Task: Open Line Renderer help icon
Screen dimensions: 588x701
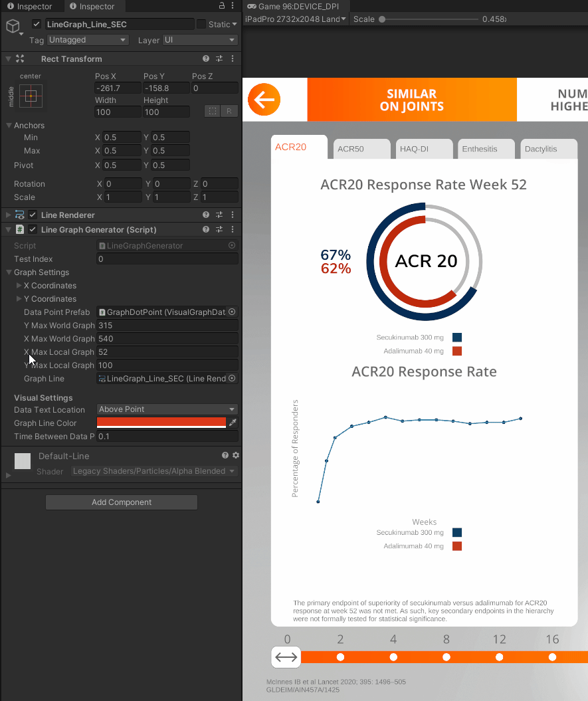Action: 206,215
